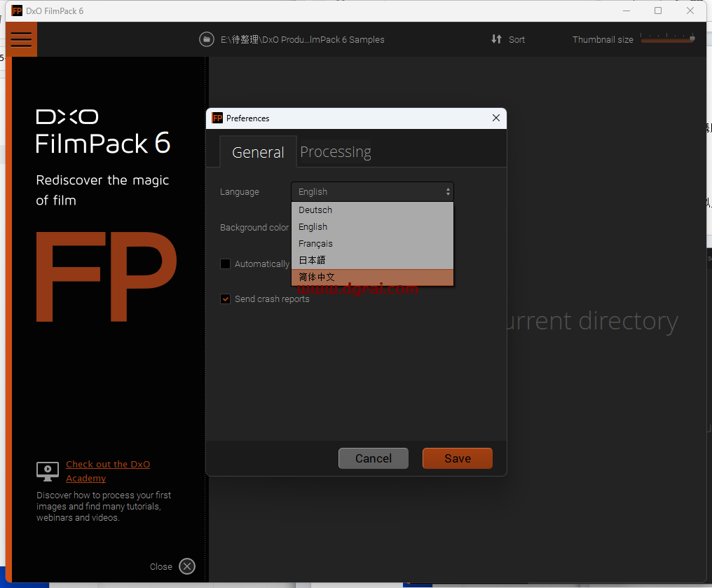Image resolution: width=712 pixels, height=588 pixels.
Task: Click the Background color label
Action: point(254,228)
